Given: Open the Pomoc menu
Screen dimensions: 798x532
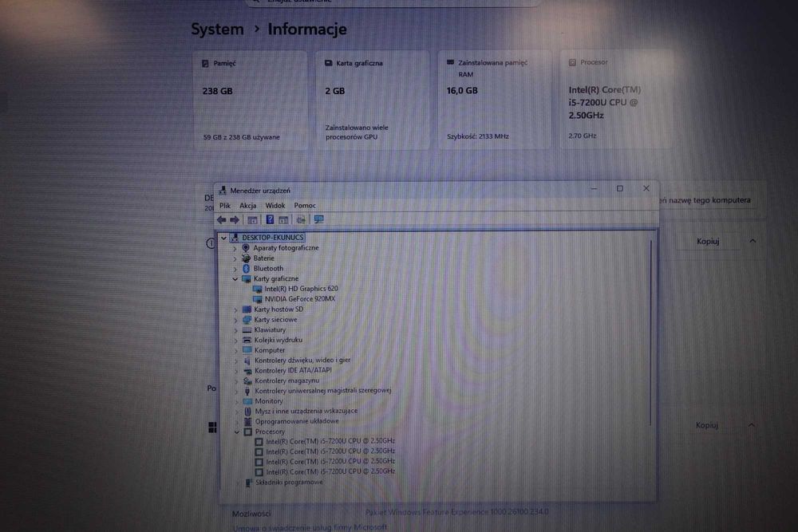Looking at the screenshot, I should click(x=305, y=206).
